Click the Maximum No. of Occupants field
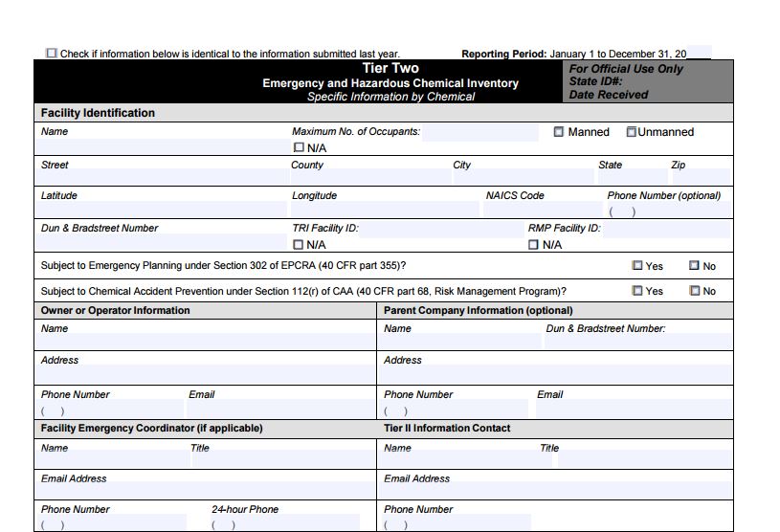 point(480,132)
